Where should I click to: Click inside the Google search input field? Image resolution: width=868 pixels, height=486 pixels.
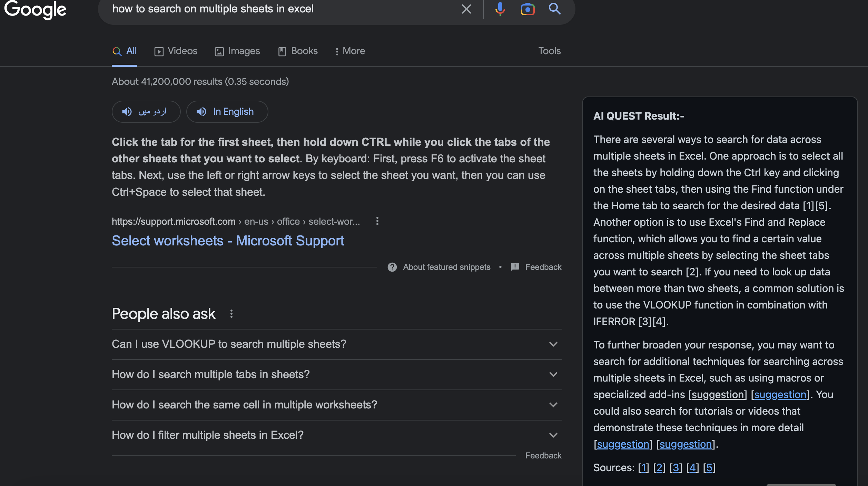(x=283, y=9)
